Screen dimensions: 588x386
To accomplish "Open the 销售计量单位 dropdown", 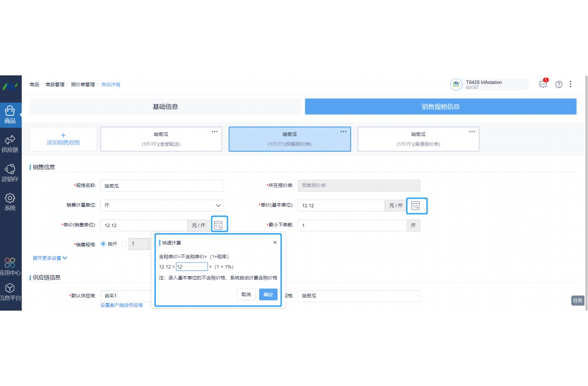I will coord(161,205).
